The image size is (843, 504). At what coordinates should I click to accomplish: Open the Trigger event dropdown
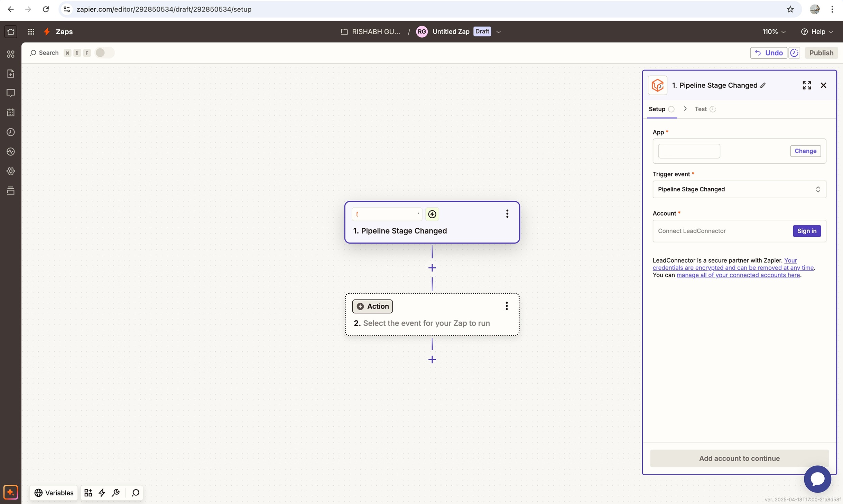tap(739, 189)
